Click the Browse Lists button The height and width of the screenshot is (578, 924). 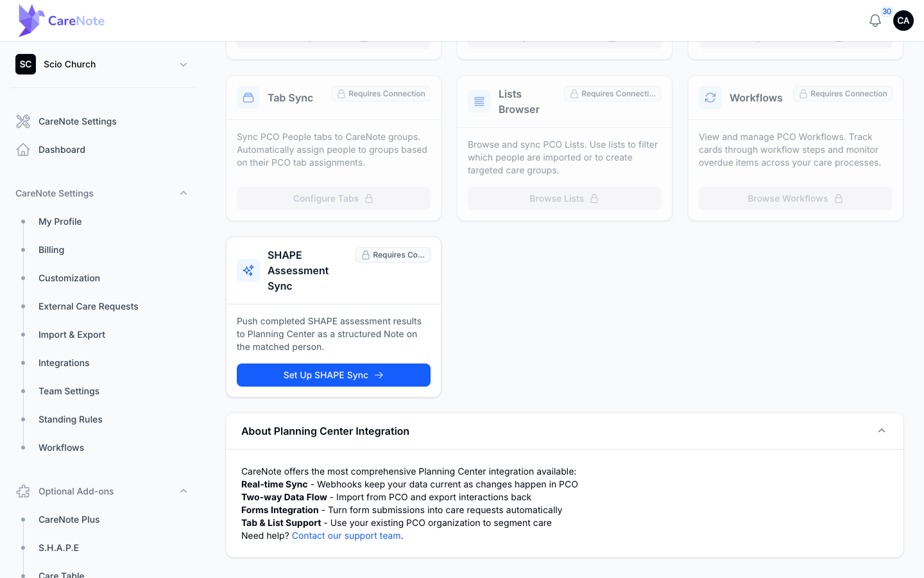click(565, 198)
